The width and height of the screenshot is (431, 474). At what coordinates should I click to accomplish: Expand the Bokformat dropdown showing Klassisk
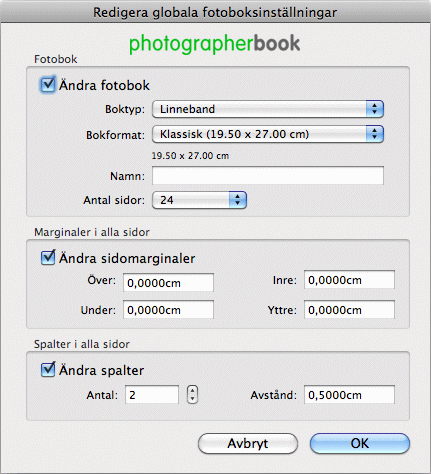pyautogui.click(x=268, y=134)
